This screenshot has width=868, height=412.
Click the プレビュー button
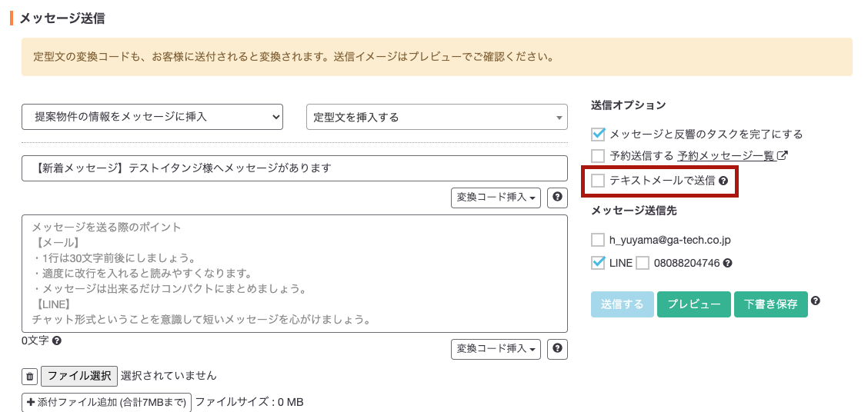[694, 304]
